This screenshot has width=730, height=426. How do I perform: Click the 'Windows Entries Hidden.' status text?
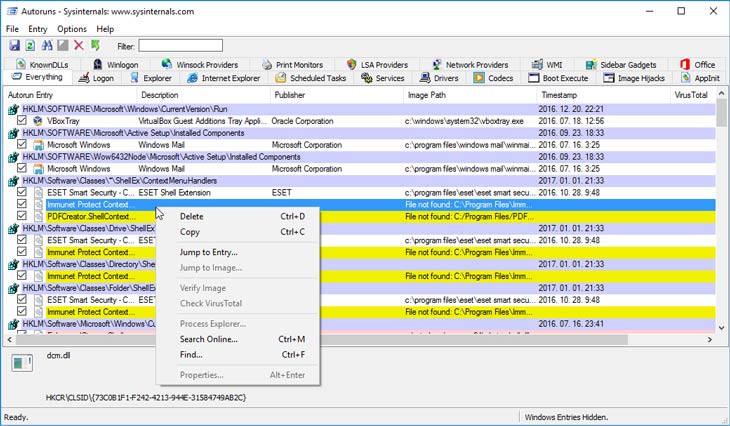pyautogui.click(x=566, y=417)
